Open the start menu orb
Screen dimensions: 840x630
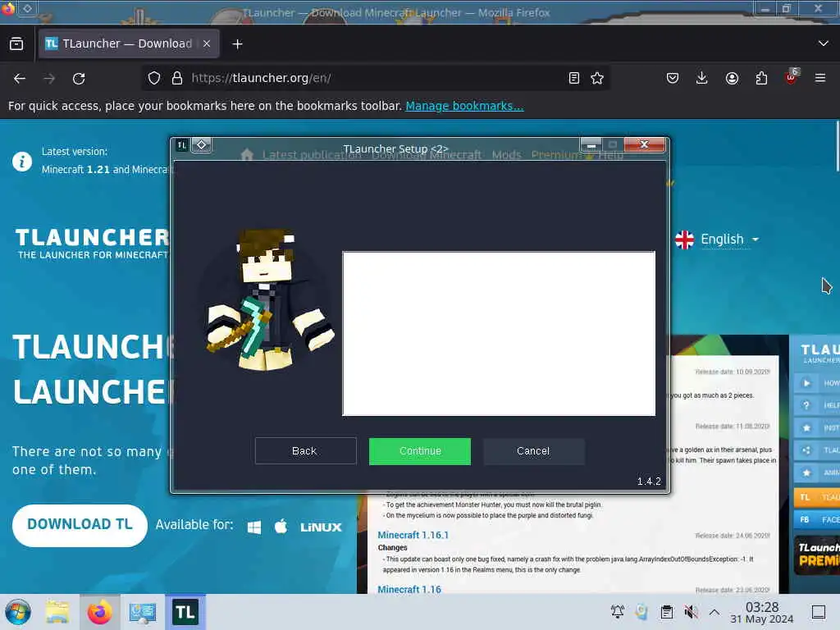click(x=18, y=612)
